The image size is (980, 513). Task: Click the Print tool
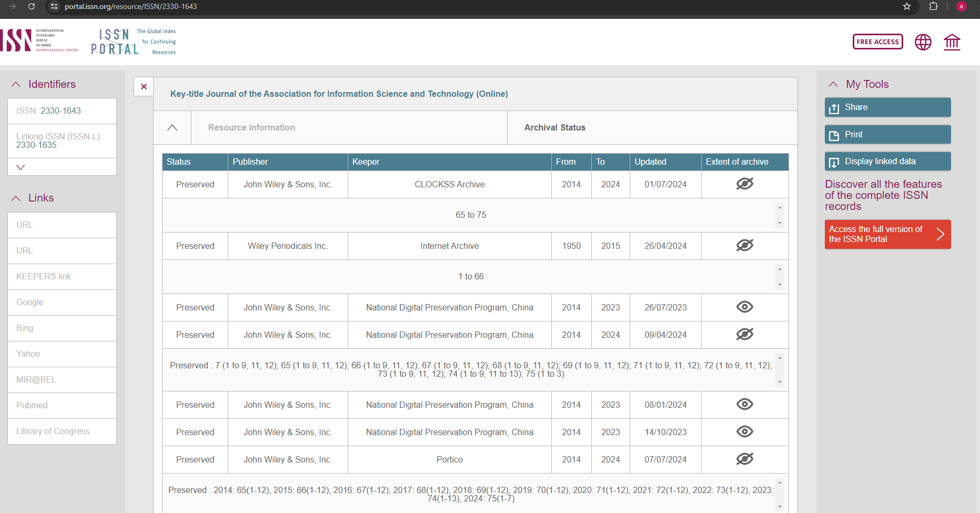click(x=887, y=134)
